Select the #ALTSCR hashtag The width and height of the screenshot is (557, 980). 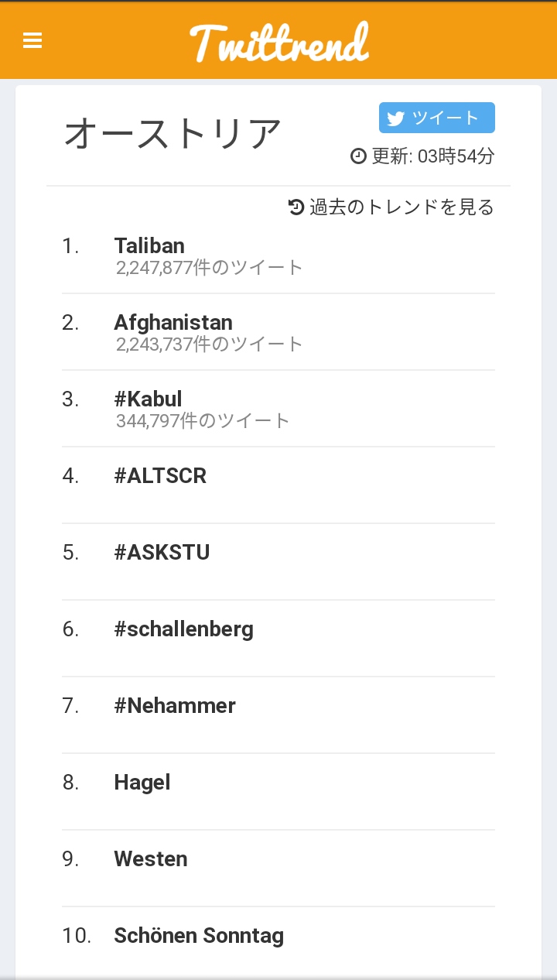coord(160,475)
